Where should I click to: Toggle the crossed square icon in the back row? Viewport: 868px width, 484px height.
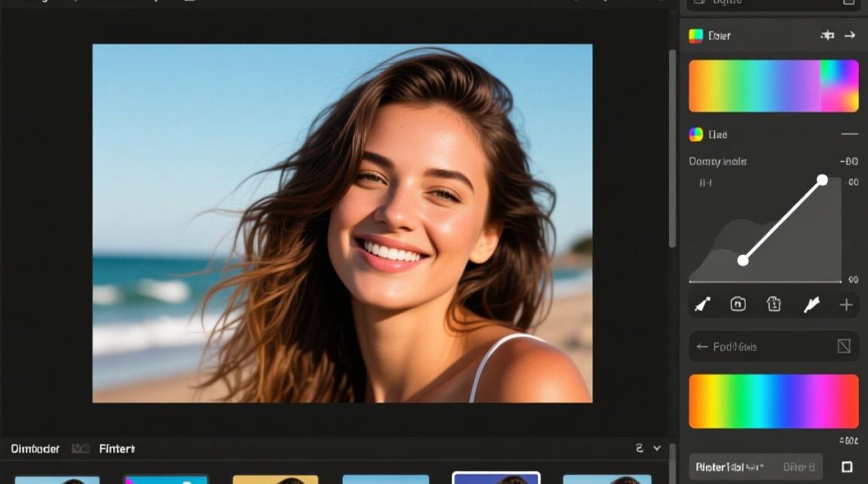(843, 347)
